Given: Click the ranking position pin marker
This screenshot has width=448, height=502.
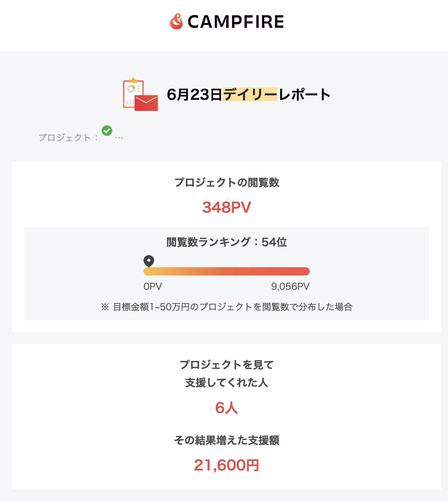Looking at the screenshot, I should 149,261.
